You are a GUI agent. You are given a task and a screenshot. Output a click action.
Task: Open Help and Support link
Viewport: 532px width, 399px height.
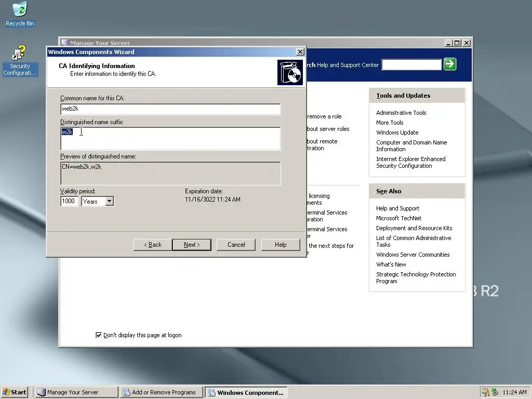397,208
